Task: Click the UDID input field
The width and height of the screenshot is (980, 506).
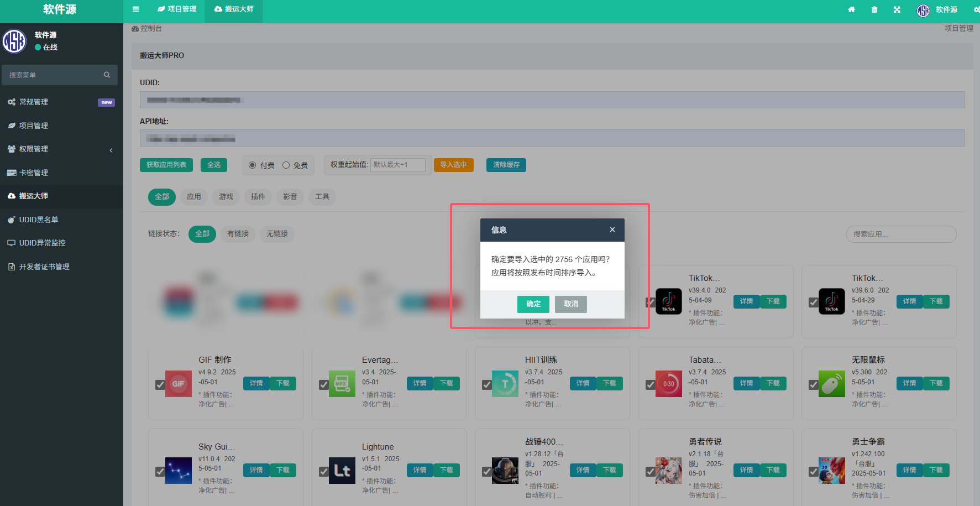Action: pyautogui.click(x=552, y=100)
